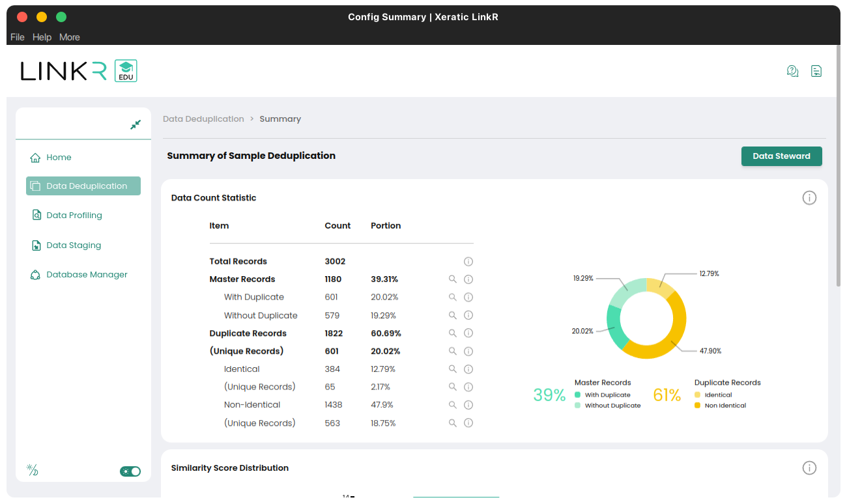Click the Data Steward button
The height and width of the screenshot is (504, 847).
[x=781, y=156]
